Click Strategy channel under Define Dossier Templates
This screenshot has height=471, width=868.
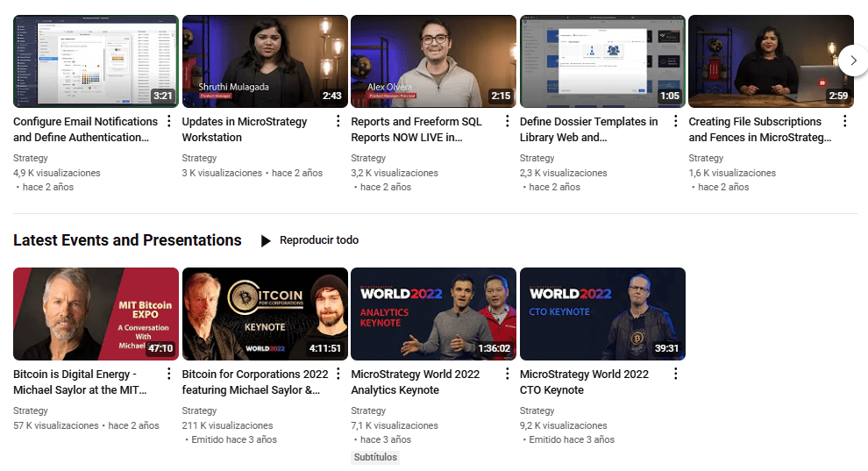click(x=537, y=158)
